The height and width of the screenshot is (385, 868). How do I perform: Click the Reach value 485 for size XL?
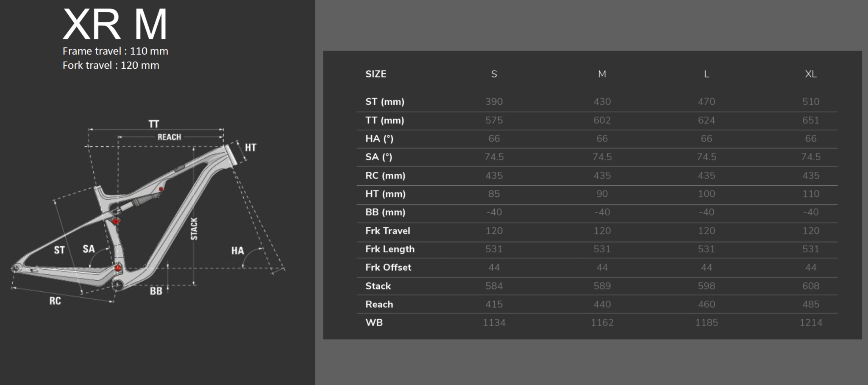[810, 304]
